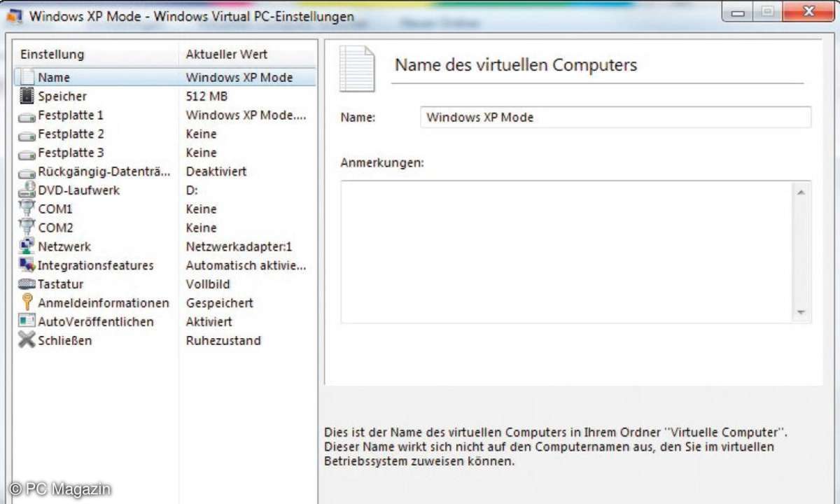This screenshot has height=504, width=840.
Task: Click the Netzwerk adapter icon
Action: coord(27,246)
